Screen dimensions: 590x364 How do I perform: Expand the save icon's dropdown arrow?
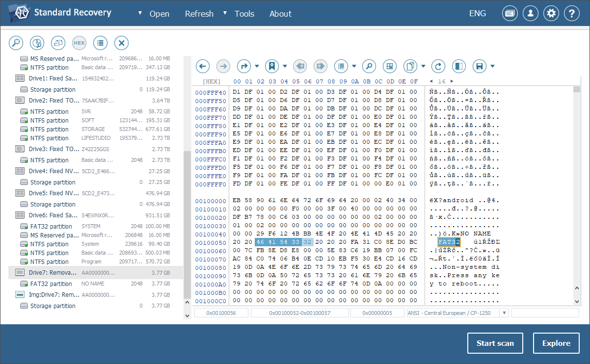coord(492,66)
